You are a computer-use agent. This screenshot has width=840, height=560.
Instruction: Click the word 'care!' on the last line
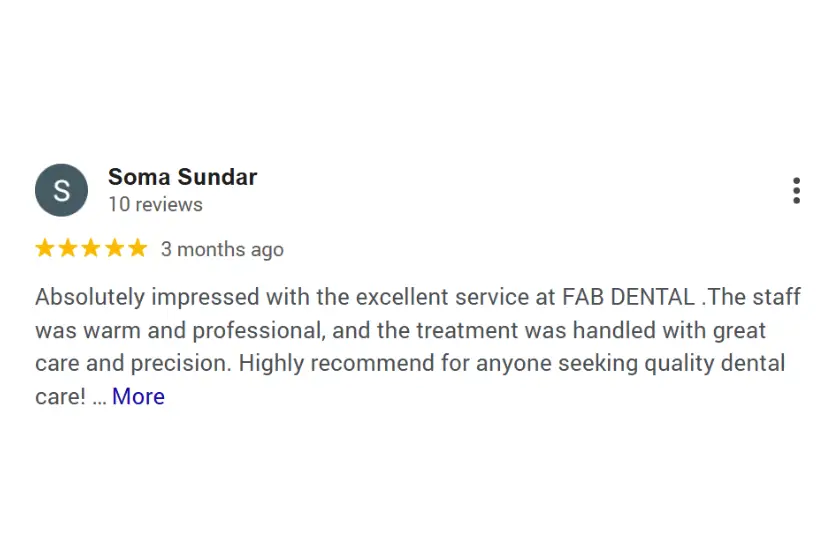pyautogui.click(x=60, y=397)
